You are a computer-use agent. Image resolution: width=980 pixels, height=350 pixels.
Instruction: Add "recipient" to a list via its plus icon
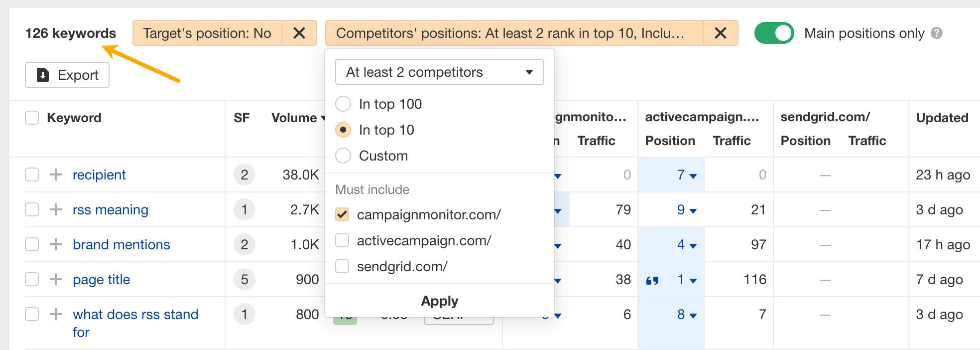point(55,175)
